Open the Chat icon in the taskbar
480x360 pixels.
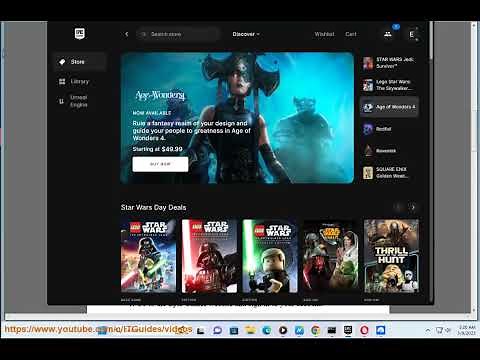218,330
